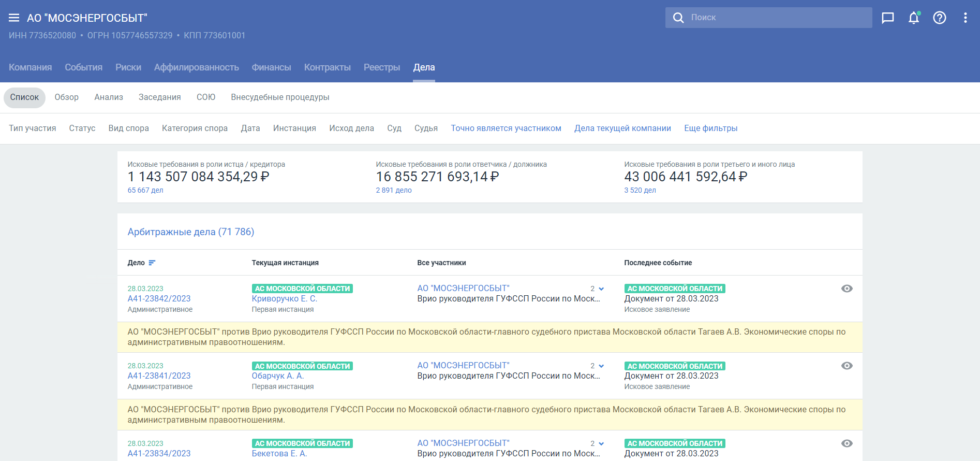
Task: Open АО "МОСЭНЕРГОСБЫТ" participant link in case А41-23841/2023
Action: 464,366
